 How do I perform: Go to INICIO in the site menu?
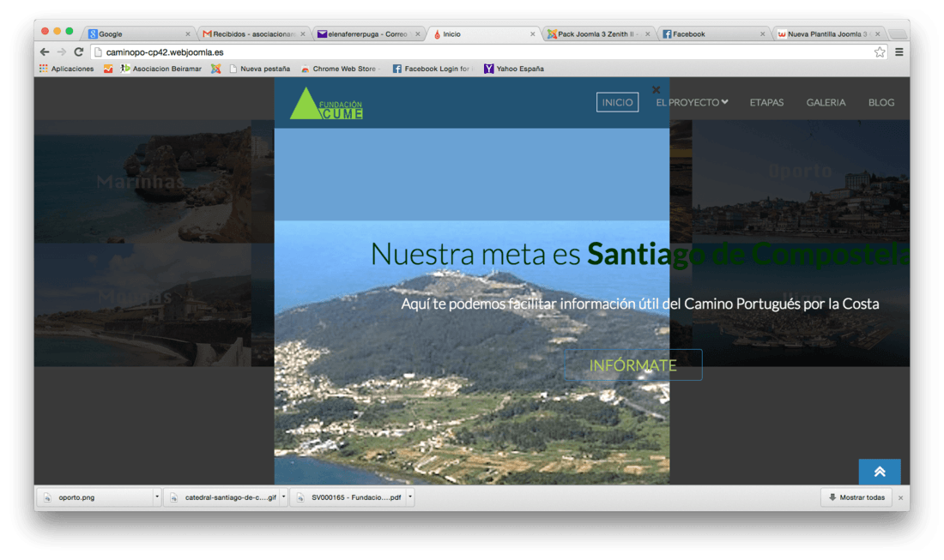617,102
